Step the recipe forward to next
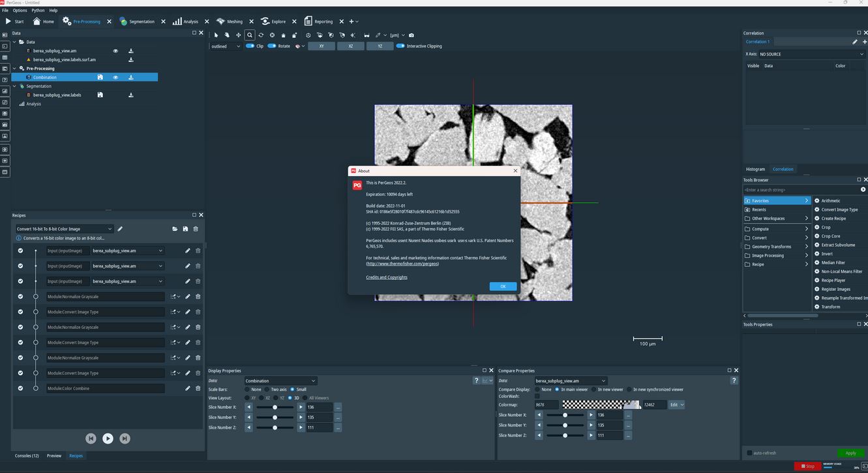Image resolution: width=868 pixels, height=473 pixels. 125,438
